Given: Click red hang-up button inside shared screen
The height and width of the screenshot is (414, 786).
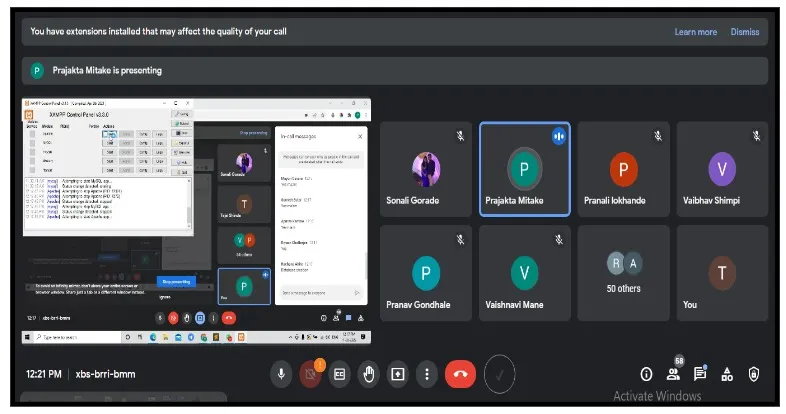Looking at the screenshot, I should (x=229, y=318).
